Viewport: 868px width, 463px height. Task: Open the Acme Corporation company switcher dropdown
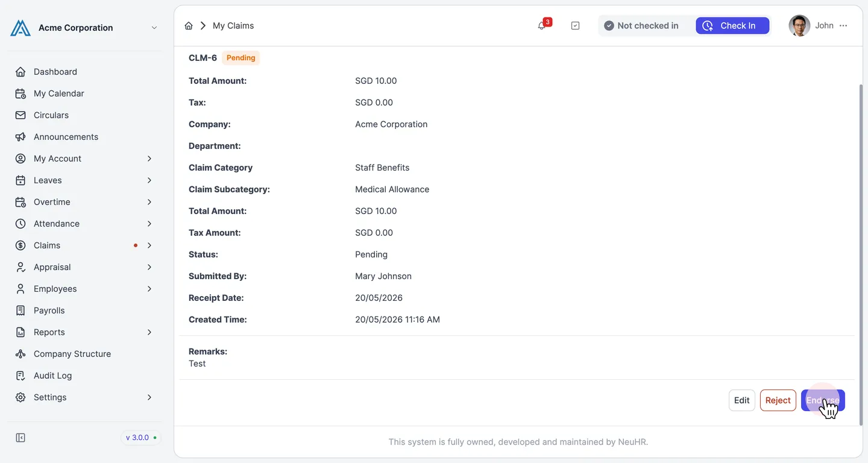154,28
